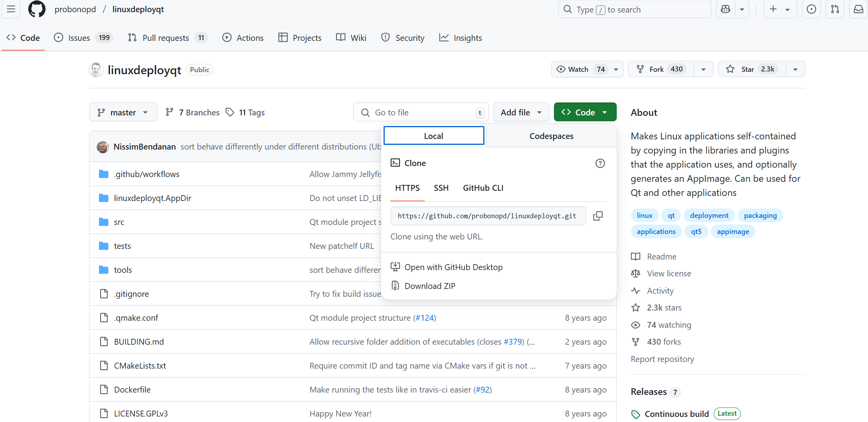Open the star lists dropdown arrow
Screen dimensions: 868x422
coord(795,69)
